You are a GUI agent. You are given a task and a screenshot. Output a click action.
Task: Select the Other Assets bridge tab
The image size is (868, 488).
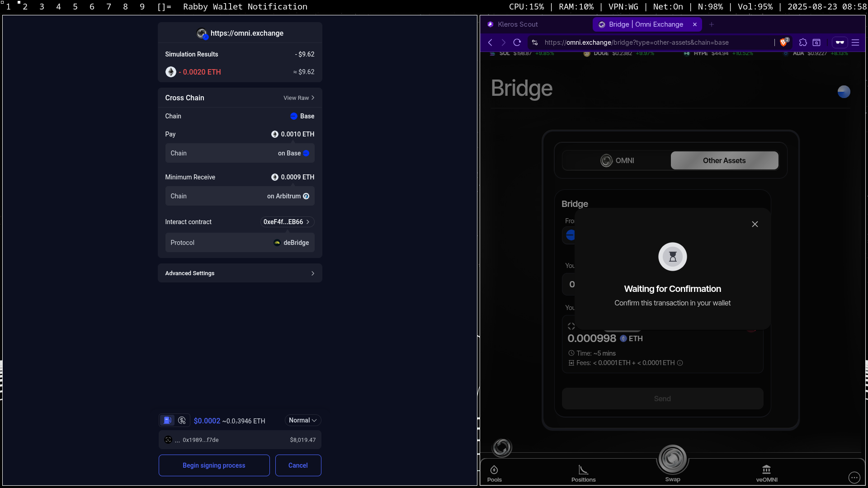(724, 160)
